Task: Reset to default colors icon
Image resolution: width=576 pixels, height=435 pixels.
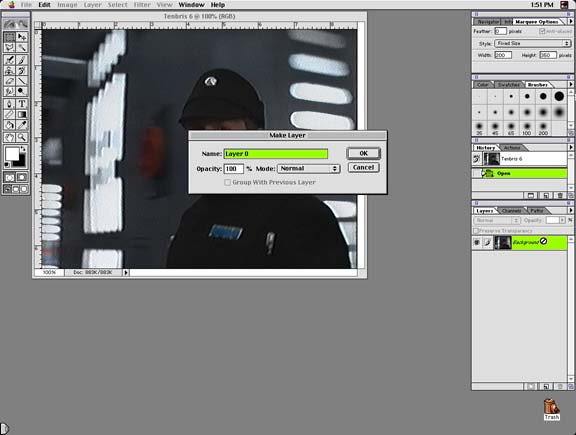Action: point(7,165)
